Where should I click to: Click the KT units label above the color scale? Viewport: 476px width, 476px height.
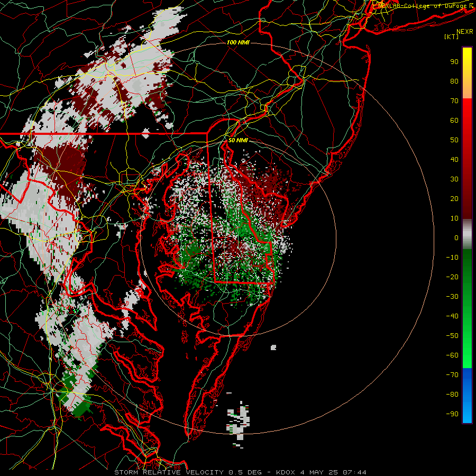point(451,36)
